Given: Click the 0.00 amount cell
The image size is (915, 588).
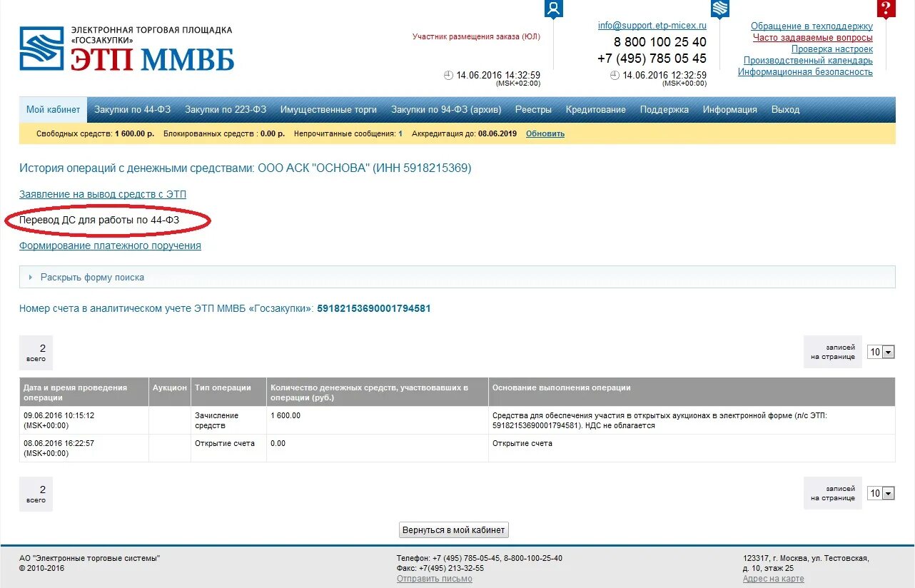Looking at the screenshot, I should (378, 448).
